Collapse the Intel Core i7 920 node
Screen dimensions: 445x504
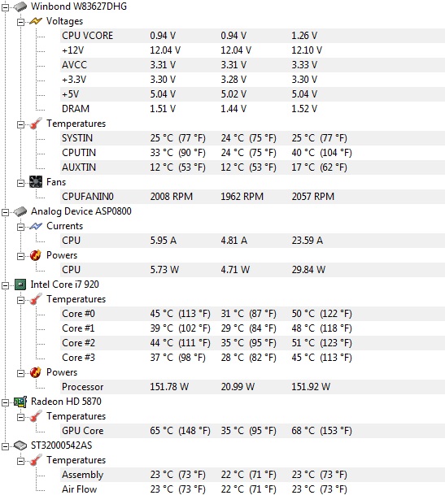5,285
